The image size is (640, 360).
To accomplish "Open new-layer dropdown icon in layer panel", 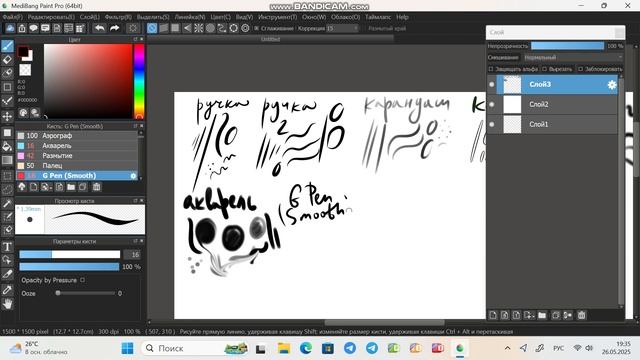I will (529, 315).
